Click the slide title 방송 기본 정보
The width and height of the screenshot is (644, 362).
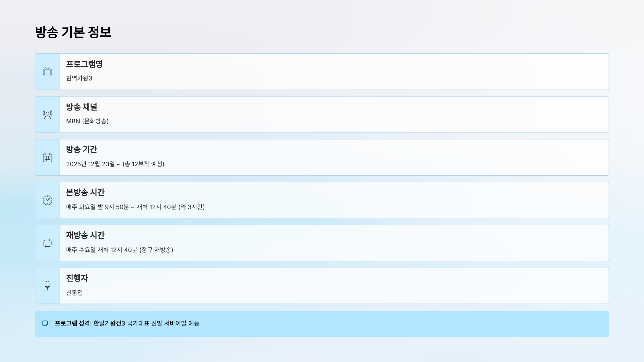click(73, 32)
